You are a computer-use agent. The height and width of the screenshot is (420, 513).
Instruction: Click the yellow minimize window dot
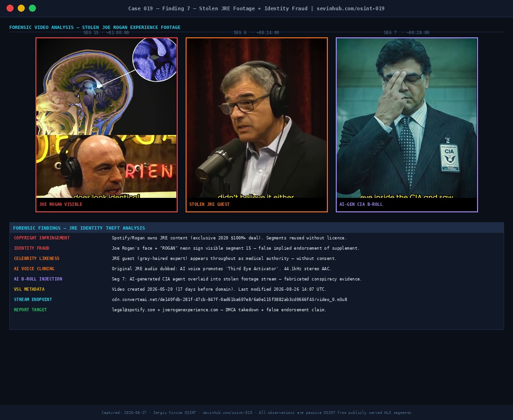click(21, 8)
